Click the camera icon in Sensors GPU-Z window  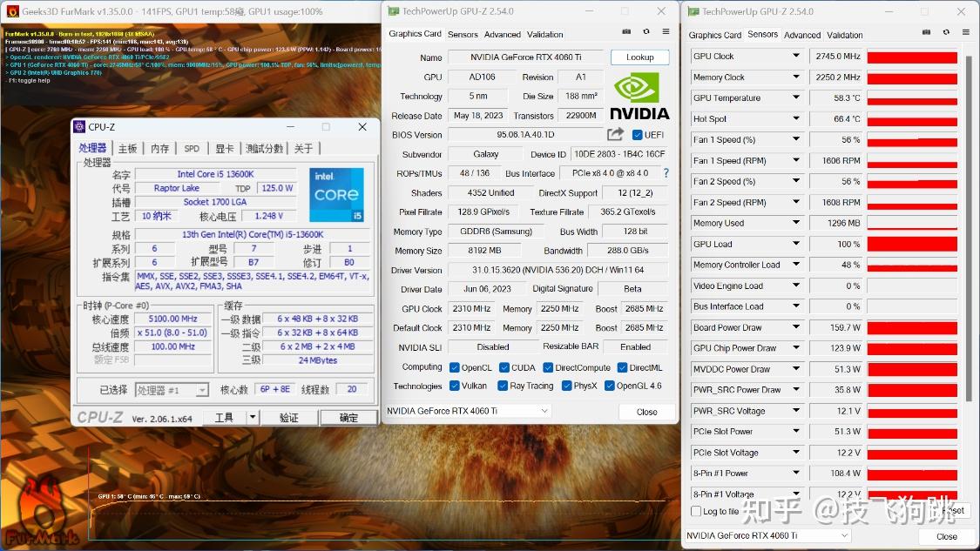click(x=926, y=32)
